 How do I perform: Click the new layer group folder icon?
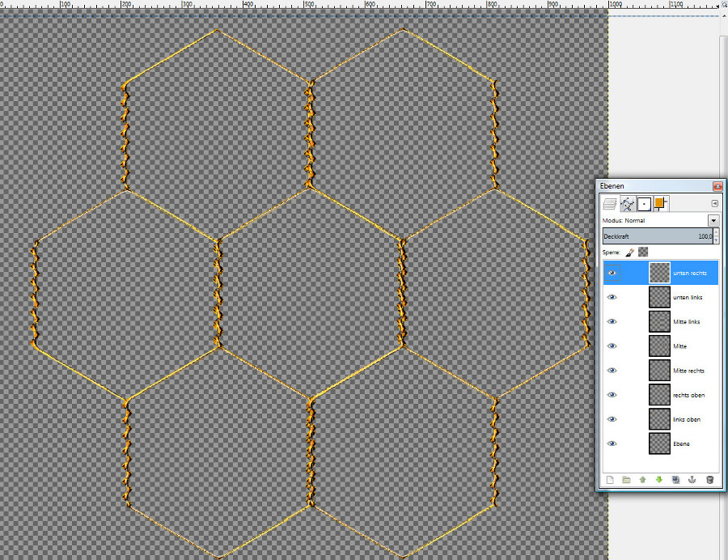click(x=626, y=480)
